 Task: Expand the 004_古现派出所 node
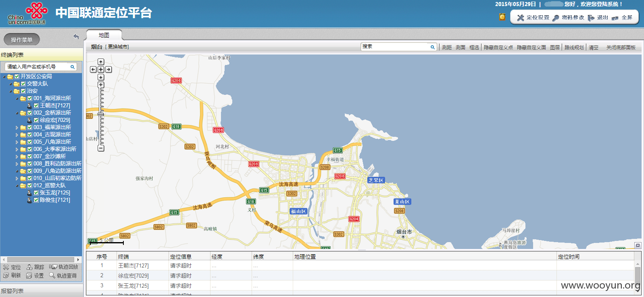pos(17,135)
